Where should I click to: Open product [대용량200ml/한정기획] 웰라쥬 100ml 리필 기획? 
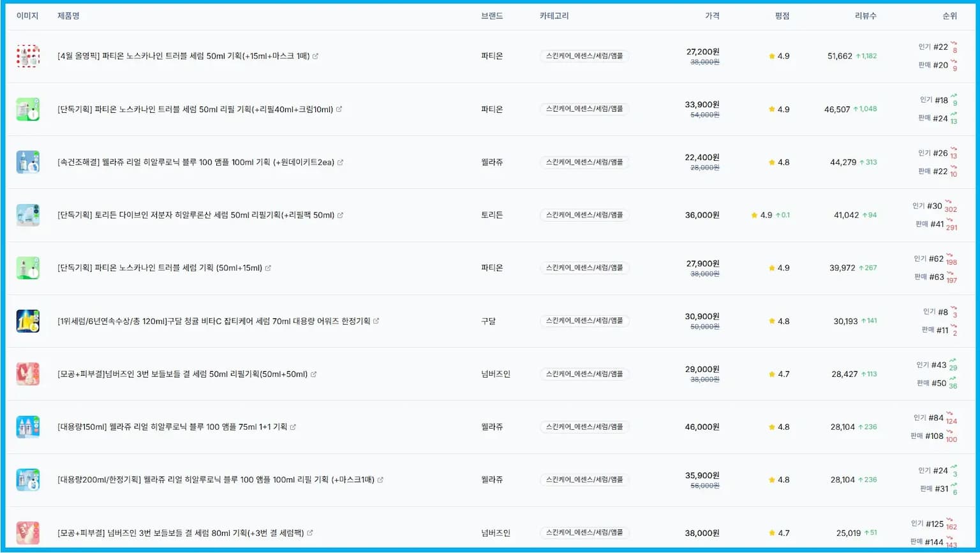tap(216, 480)
